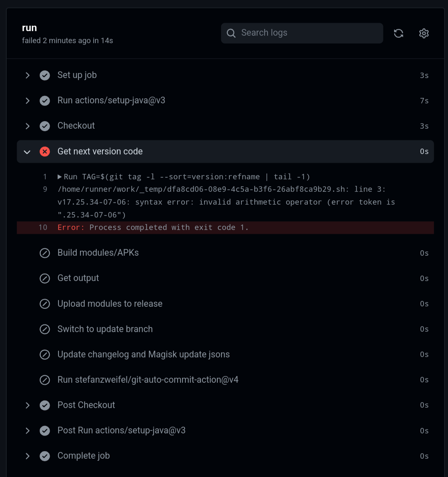Click the success checkmark on Run actions/setup-java@v3

coord(44,100)
